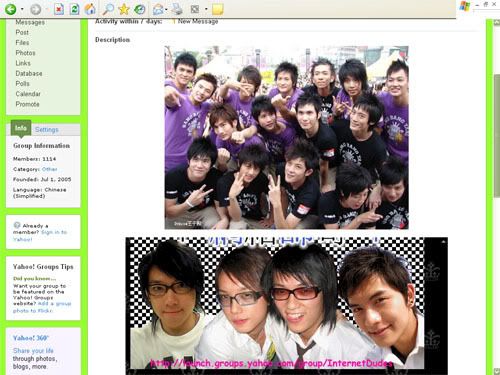Open Photos in the sidebar

pyautogui.click(x=25, y=53)
